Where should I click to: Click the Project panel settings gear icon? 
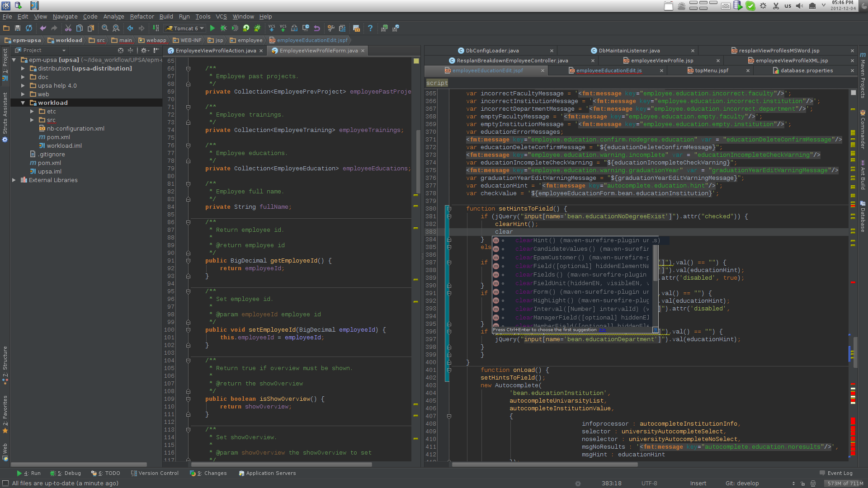tap(144, 50)
